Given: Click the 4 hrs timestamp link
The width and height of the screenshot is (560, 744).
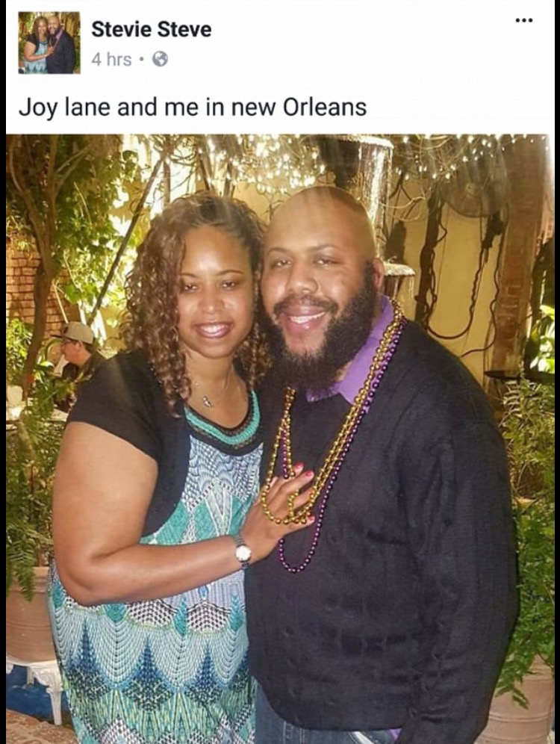Looking at the screenshot, I should [x=111, y=59].
